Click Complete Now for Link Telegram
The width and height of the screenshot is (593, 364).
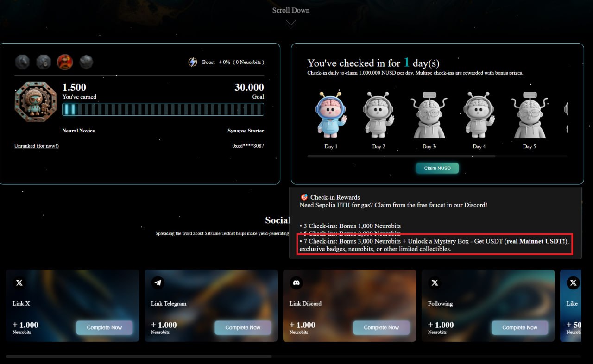[x=243, y=327]
